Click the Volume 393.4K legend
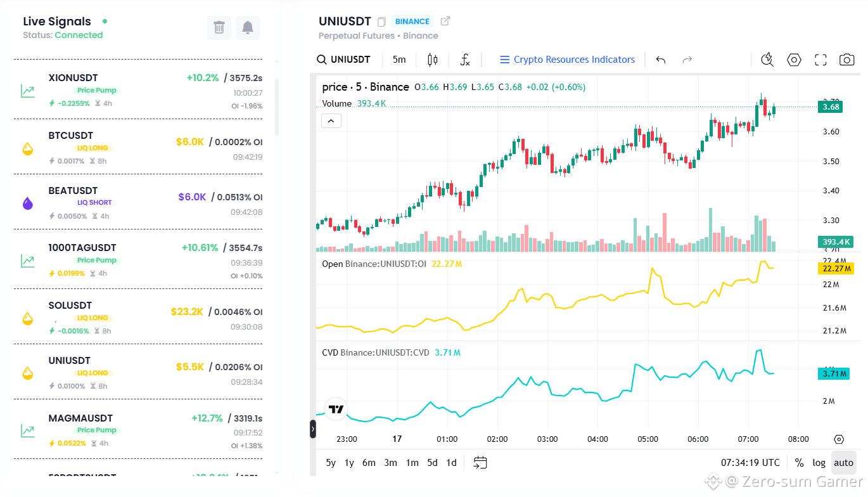Viewport: 868px width, 497px height. click(354, 103)
